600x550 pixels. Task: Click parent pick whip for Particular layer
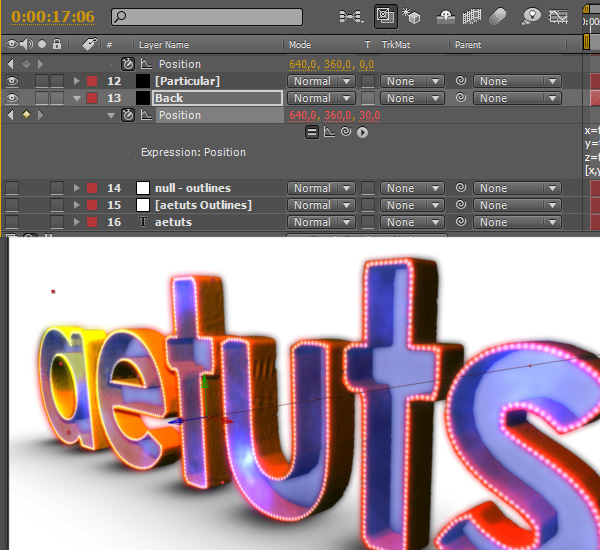[x=461, y=81]
